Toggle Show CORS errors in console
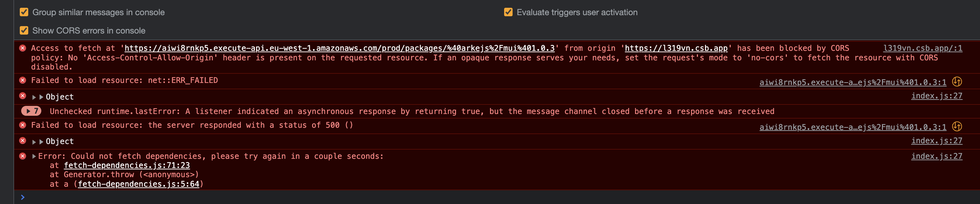 [24, 31]
